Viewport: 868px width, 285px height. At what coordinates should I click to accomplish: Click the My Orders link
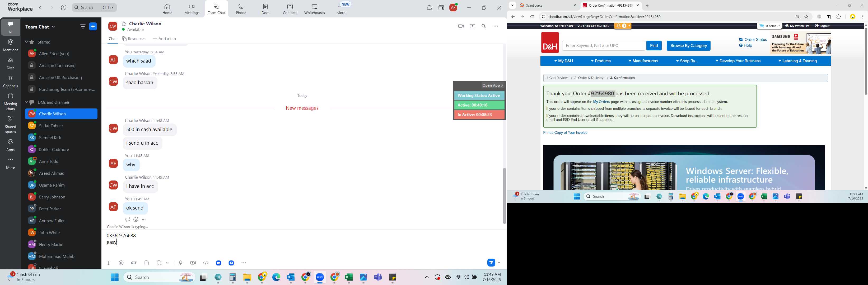pyautogui.click(x=601, y=102)
